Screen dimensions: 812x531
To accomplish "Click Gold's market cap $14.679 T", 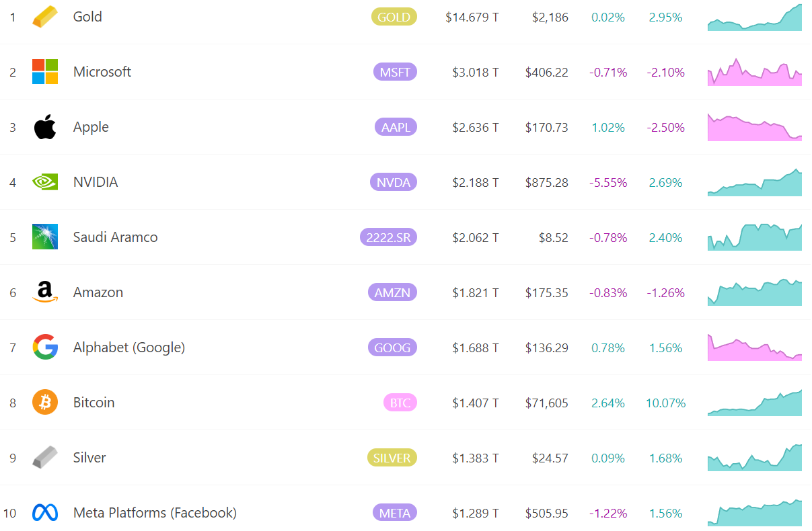I will tap(472, 17).
